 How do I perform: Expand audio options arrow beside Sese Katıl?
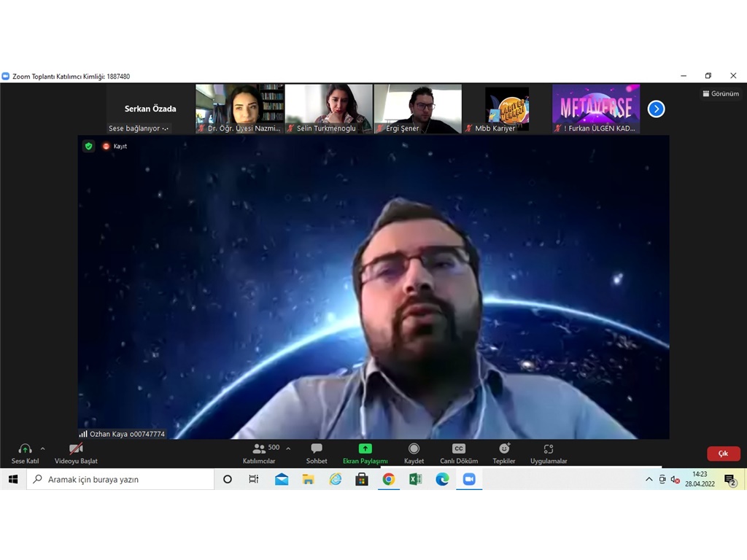[x=43, y=448]
